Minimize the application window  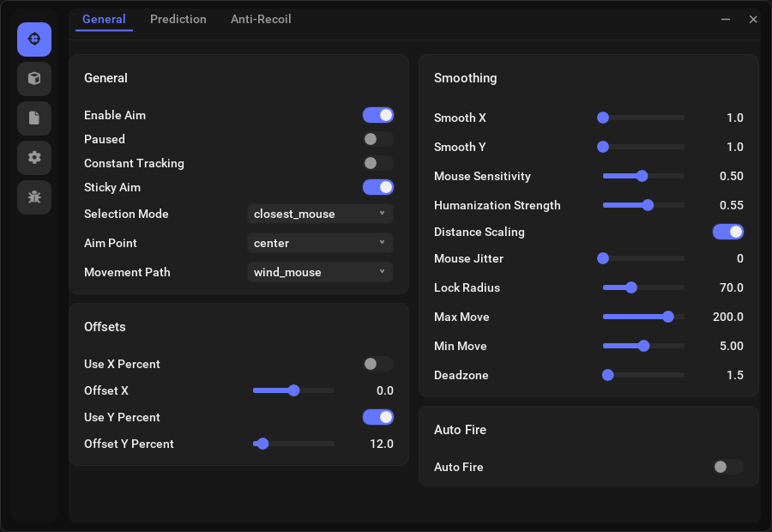click(x=725, y=19)
